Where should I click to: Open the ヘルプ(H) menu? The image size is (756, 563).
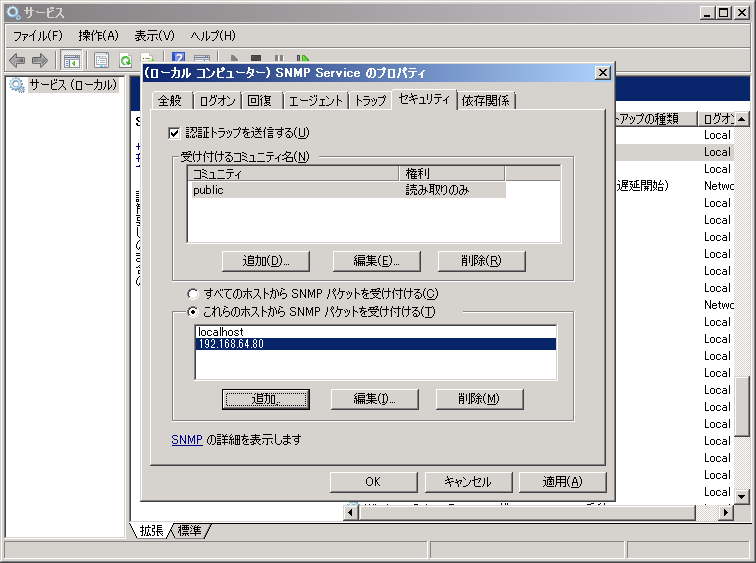click(x=213, y=36)
